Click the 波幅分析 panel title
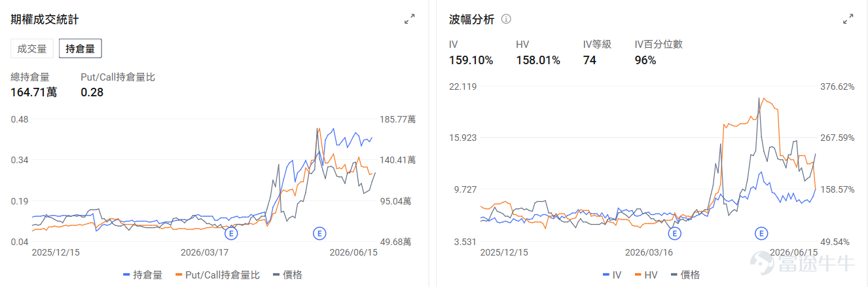The height and width of the screenshot is (287, 868). pyautogui.click(x=472, y=19)
